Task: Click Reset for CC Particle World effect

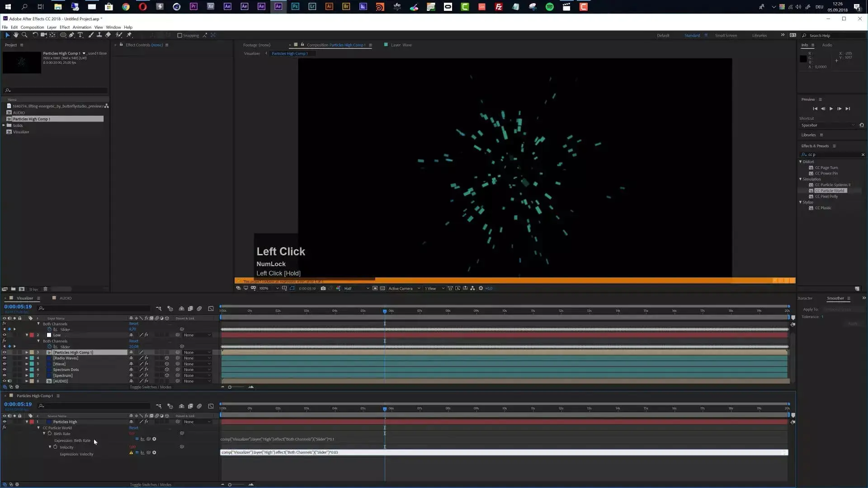Action: click(x=134, y=428)
